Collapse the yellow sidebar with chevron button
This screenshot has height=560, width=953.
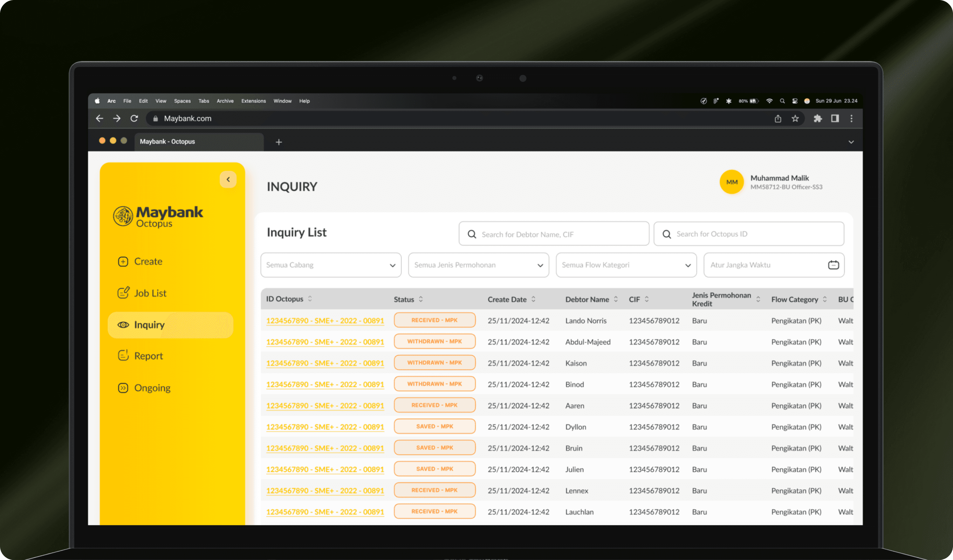pyautogui.click(x=228, y=180)
